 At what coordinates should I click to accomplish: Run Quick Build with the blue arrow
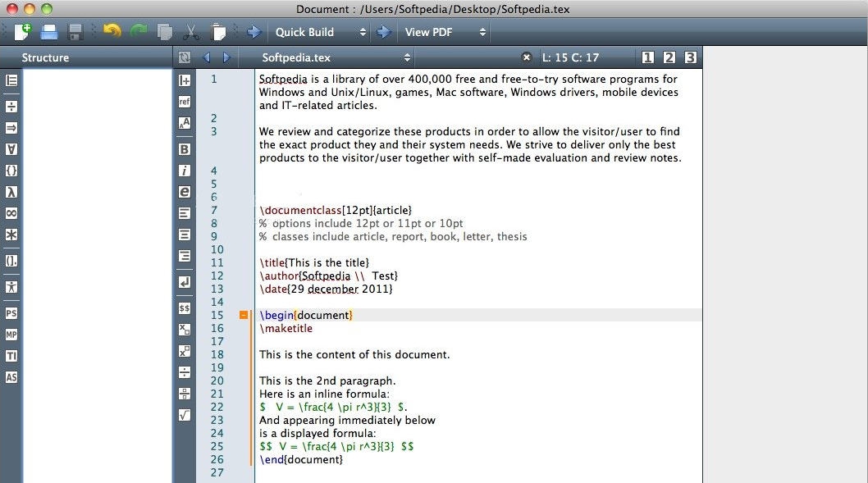(x=383, y=32)
